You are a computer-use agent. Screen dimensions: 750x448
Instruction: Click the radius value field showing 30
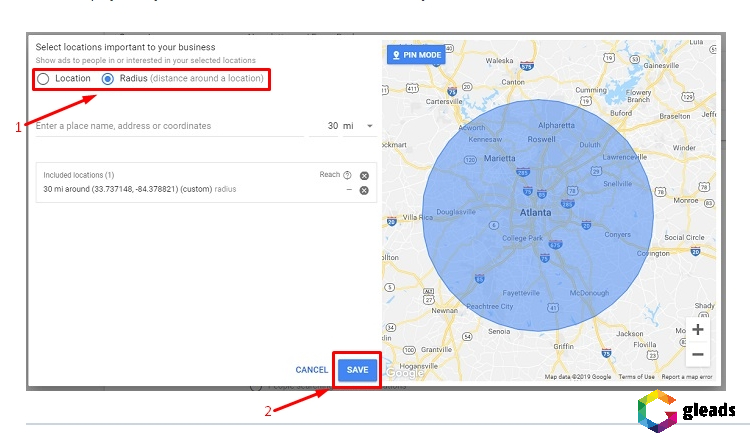point(332,126)
